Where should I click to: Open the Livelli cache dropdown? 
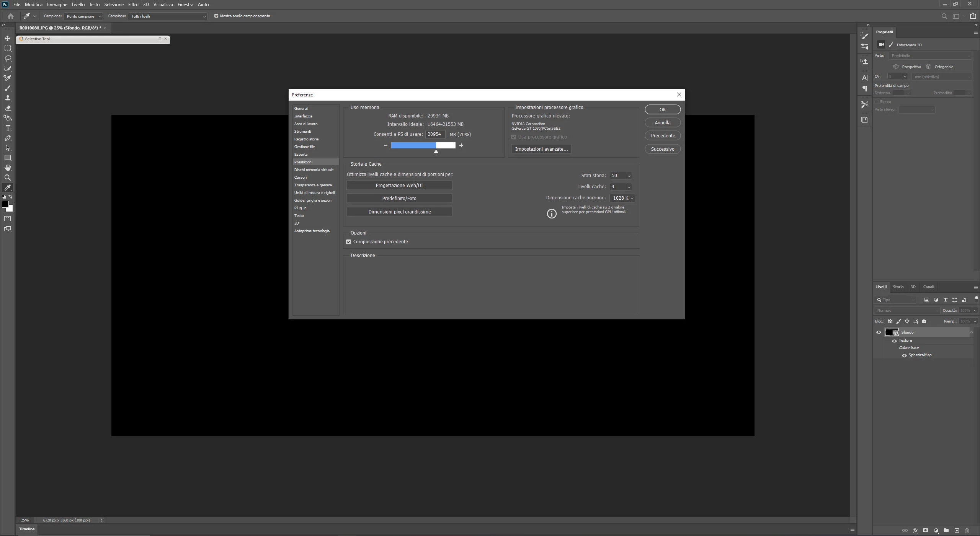629,187
